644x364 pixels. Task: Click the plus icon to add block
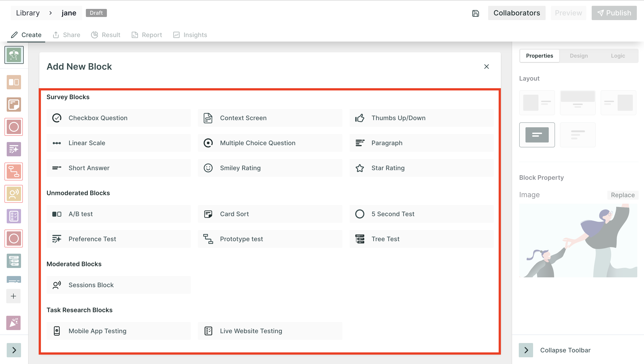13,296
